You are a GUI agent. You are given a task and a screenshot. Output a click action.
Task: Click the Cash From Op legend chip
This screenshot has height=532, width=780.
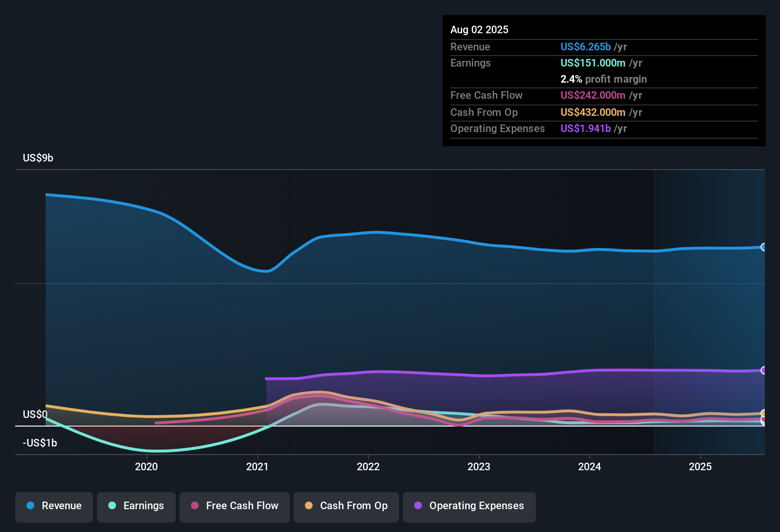[346, 506]
